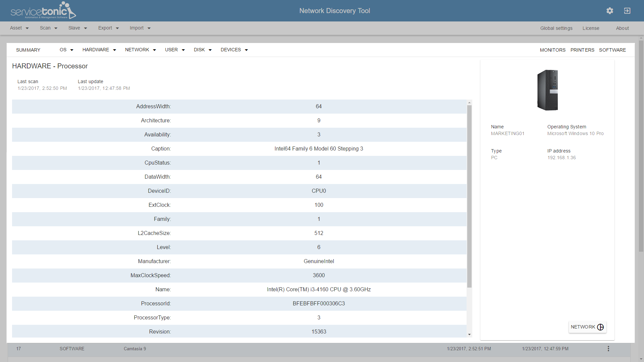644x362 pixels.
Task: Click the MaxClockSpeed value 3600
Action: click(319, 275)
